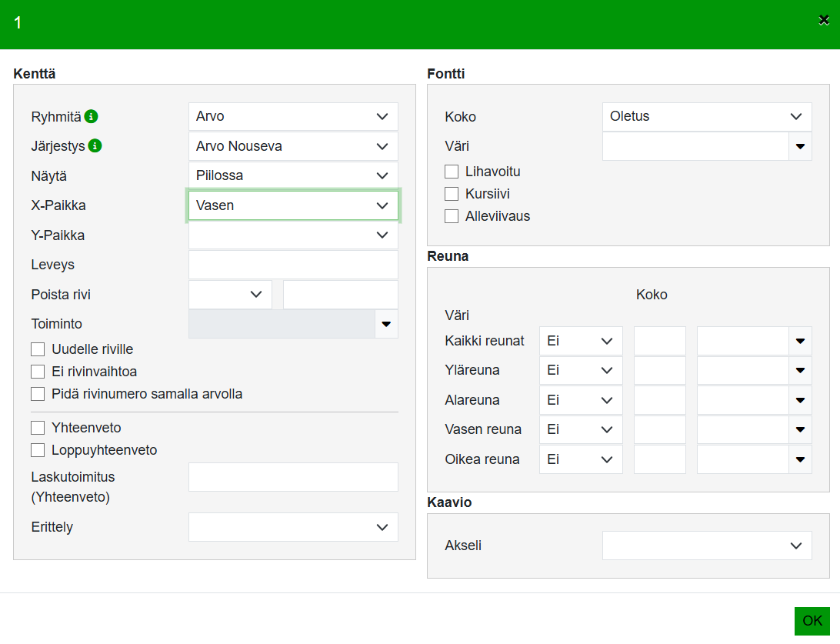Open the Toiminto dropdown arrow

[x=386, y=324]
